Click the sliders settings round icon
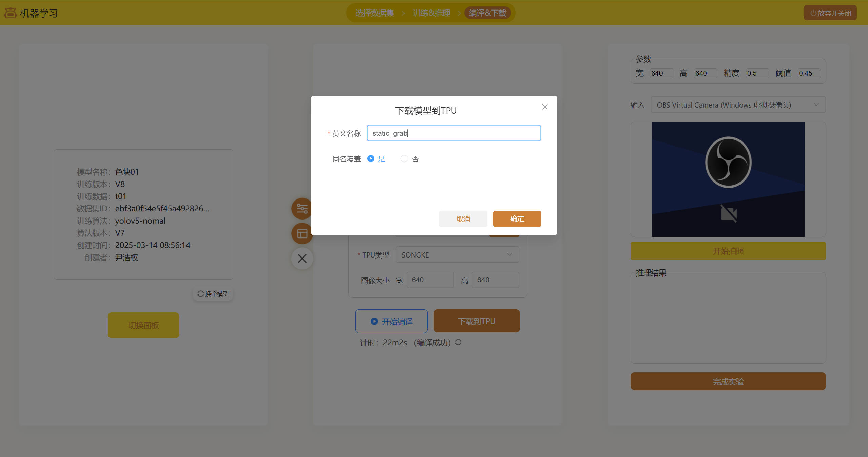 click(301, 208)
